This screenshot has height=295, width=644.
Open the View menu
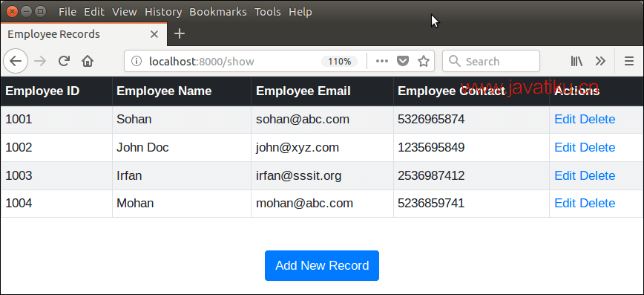pyautogui.click(x=125, y=12)
